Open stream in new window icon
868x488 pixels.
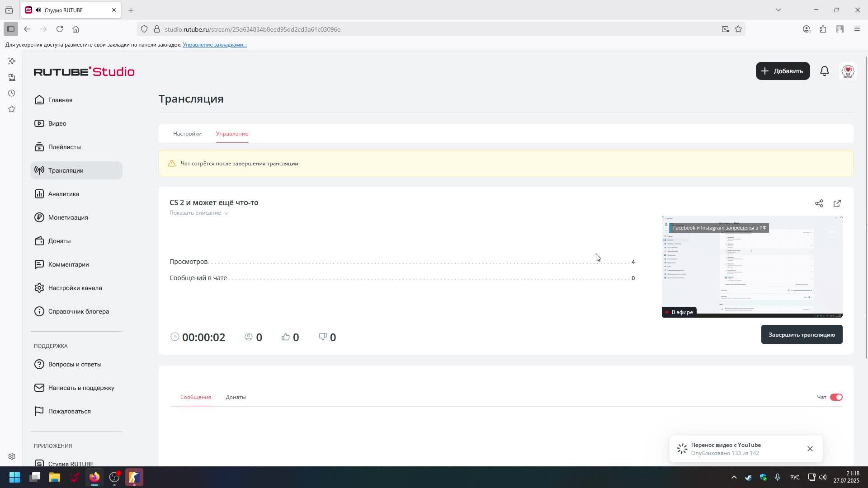point(837,203)
